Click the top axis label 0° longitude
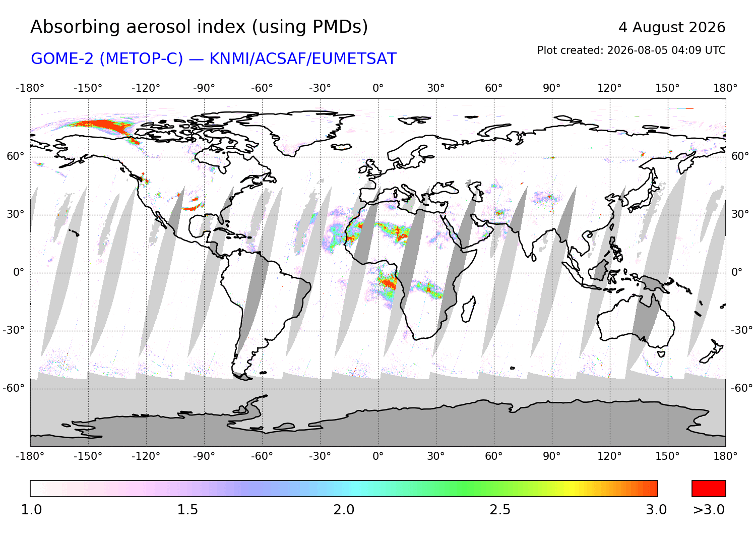The width and height of the screenshot is (756, 537). 378,88
